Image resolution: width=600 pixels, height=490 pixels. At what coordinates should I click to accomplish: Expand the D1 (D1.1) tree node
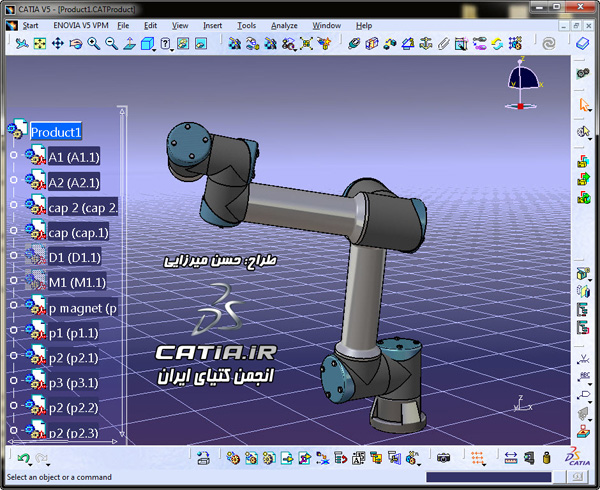coord(14,255)
